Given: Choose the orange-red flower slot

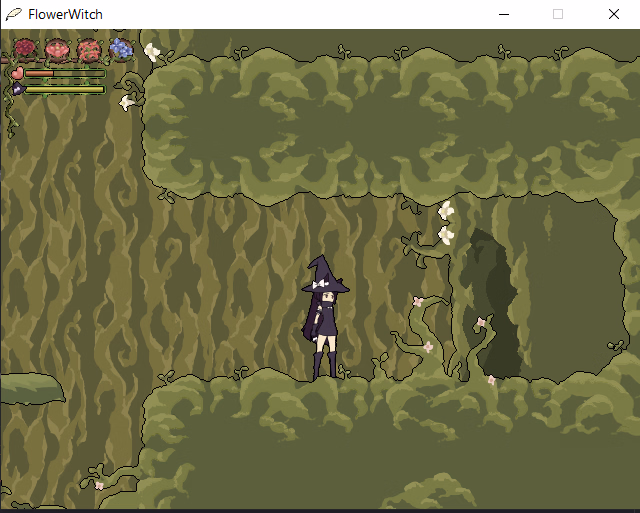Looking at the screenshot, I should 89,48.
